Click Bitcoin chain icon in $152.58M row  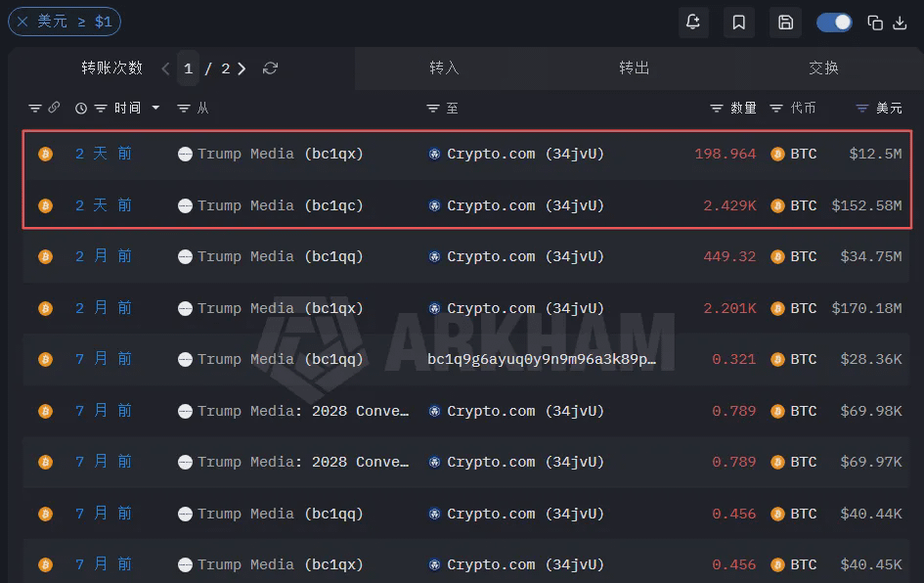[x=45, y=205]
